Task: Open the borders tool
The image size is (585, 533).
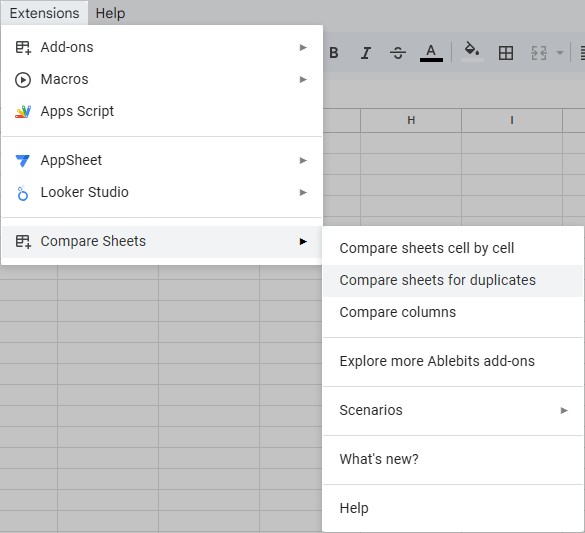Action: pyautogui.click(x=506, y=53)
